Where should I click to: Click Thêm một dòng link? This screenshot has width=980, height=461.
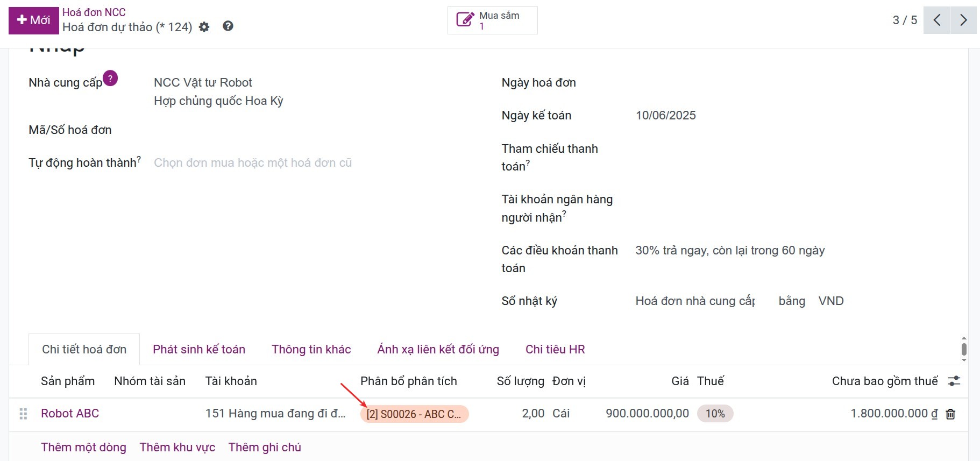(x=84, y=447)
